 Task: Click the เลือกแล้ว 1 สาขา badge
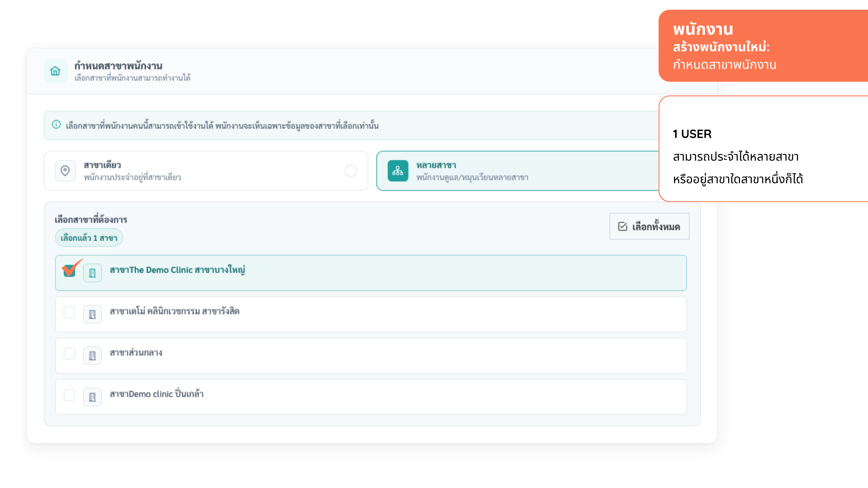[x=89, y=238]
